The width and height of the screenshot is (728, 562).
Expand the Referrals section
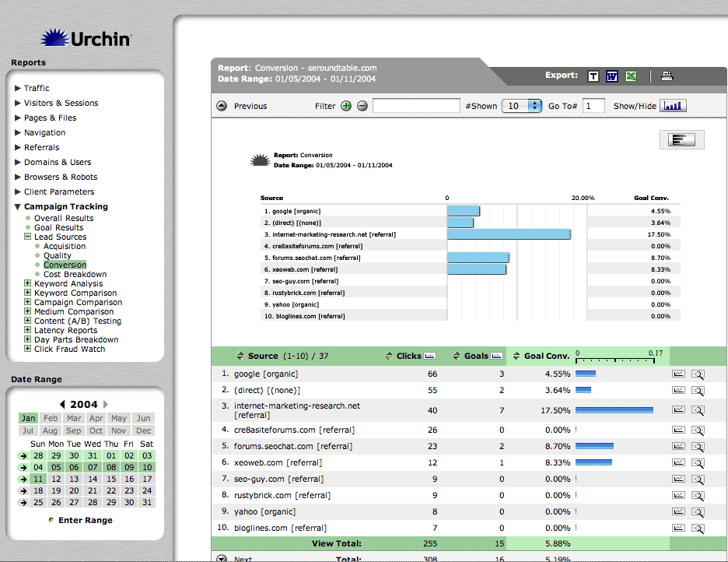tap(18, 147)
